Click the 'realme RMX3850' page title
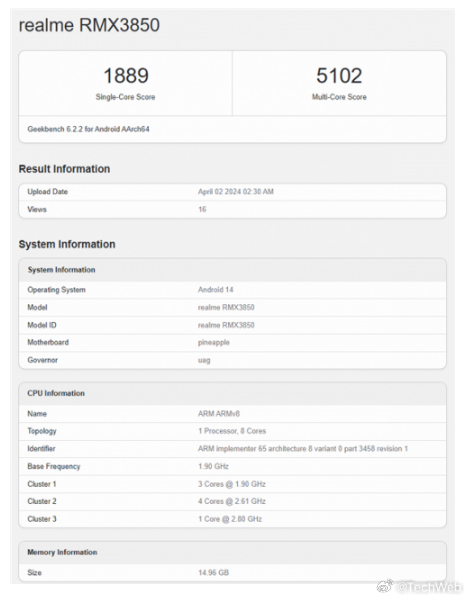This screenshot has width=467, height=600. click(89, 25)
